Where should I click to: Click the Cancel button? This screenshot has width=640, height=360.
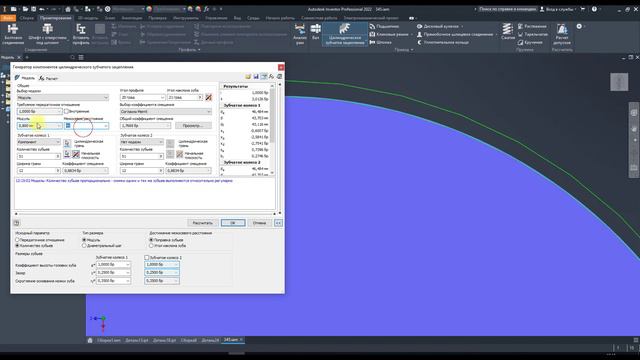coord(259,223)
